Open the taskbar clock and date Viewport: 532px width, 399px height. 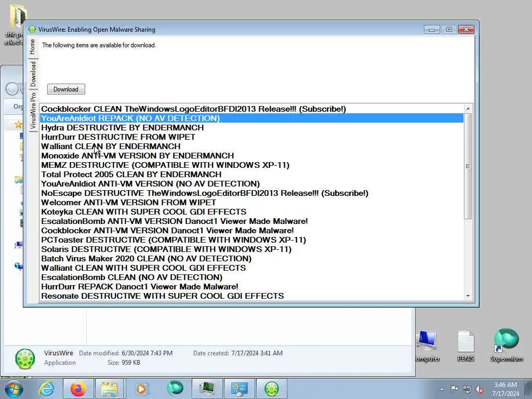coord(506,389)
